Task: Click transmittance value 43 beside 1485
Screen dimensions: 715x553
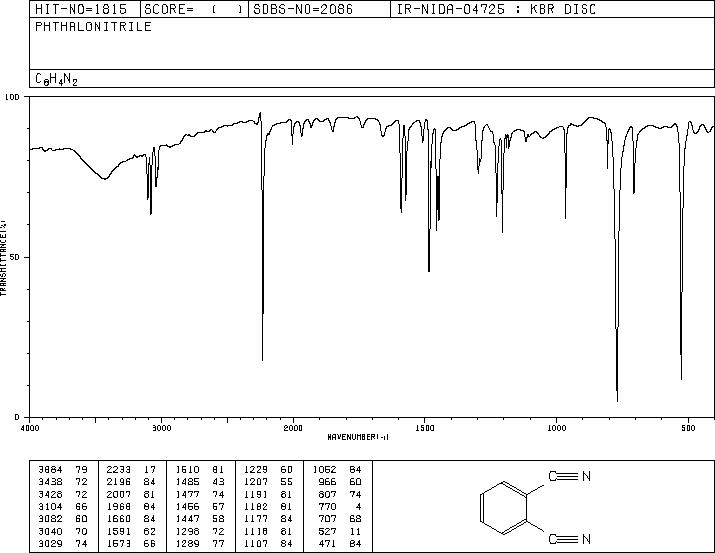Action: pyautogui.click(x=218, y=481)
